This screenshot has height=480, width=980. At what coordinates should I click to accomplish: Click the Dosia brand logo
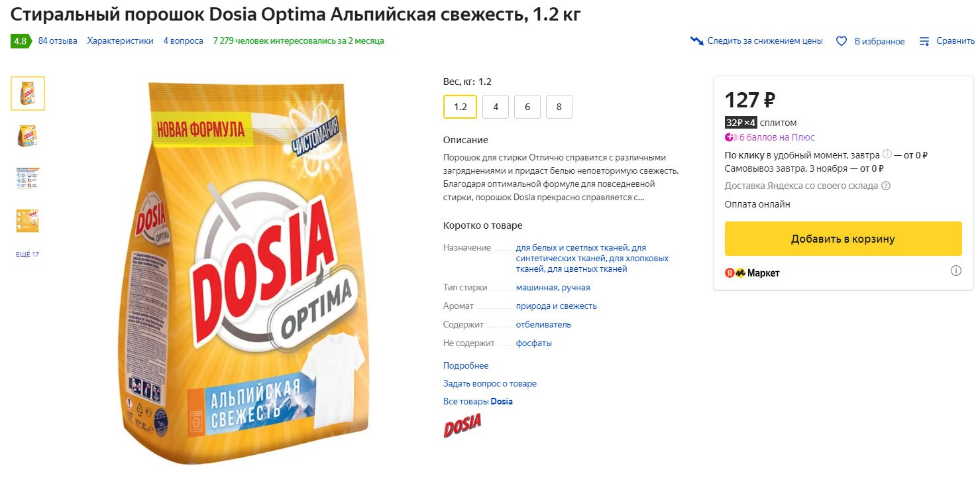462,425
